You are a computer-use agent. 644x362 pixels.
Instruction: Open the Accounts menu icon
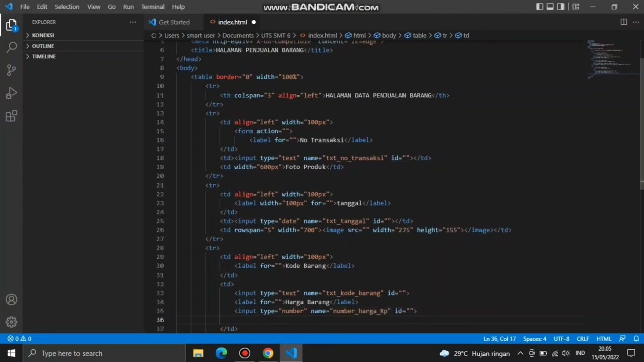[11, 300]
